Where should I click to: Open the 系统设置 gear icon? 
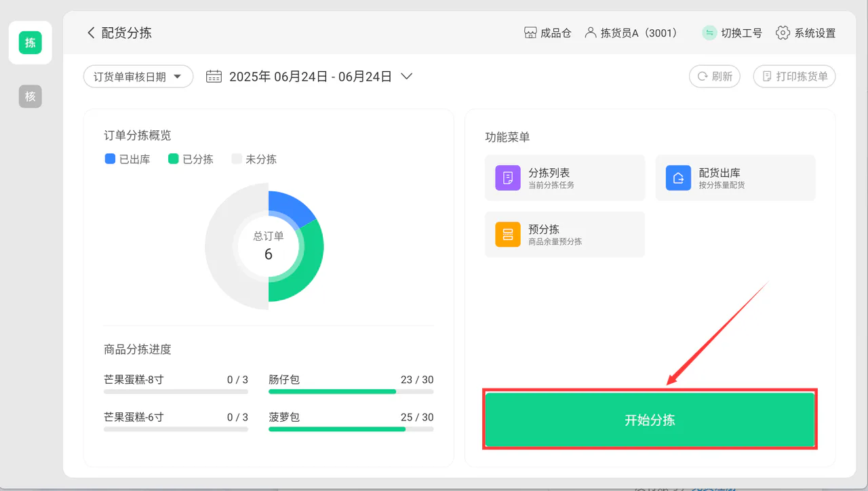783,33
